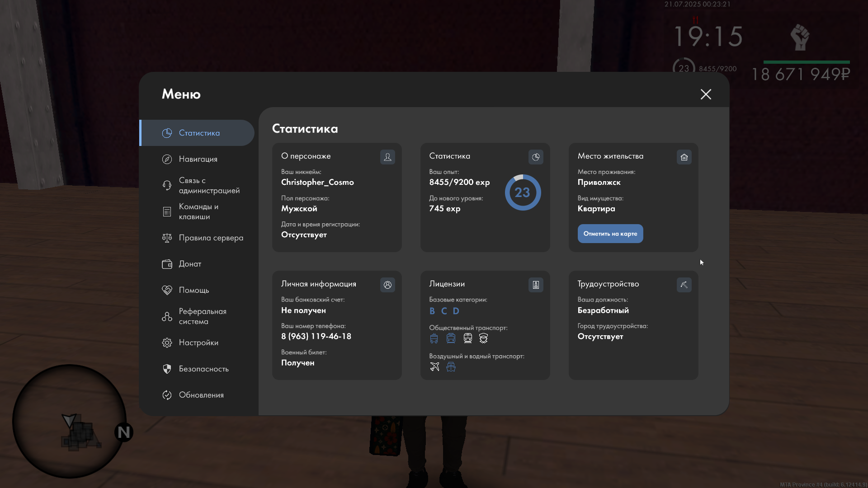Click the 745 exp remaining value
Viewport: 868px width, 488px height.
445,208
